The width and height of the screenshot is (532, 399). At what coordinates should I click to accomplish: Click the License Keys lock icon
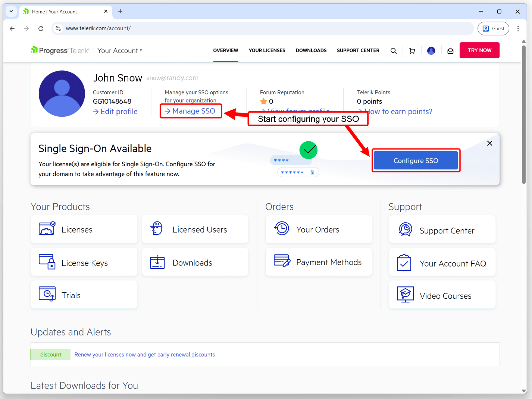coord(47,261)
